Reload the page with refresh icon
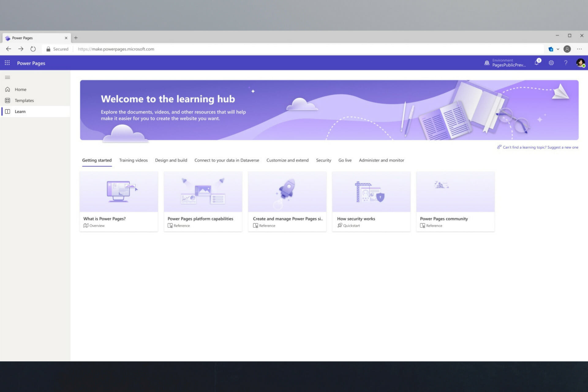 pyautogui.click(x=33, y=49)
